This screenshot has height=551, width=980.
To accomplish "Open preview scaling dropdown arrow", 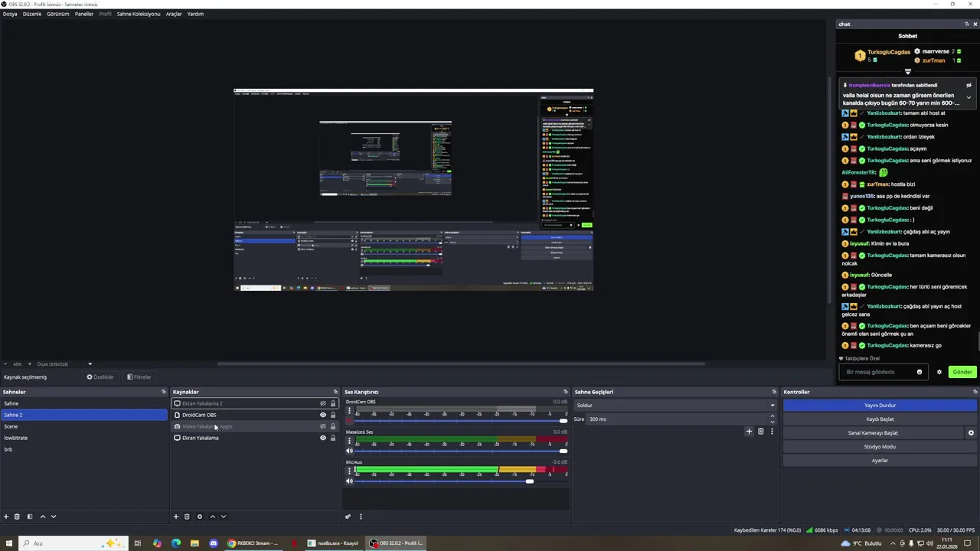I will pyautogui.click(x=90, y=364).
